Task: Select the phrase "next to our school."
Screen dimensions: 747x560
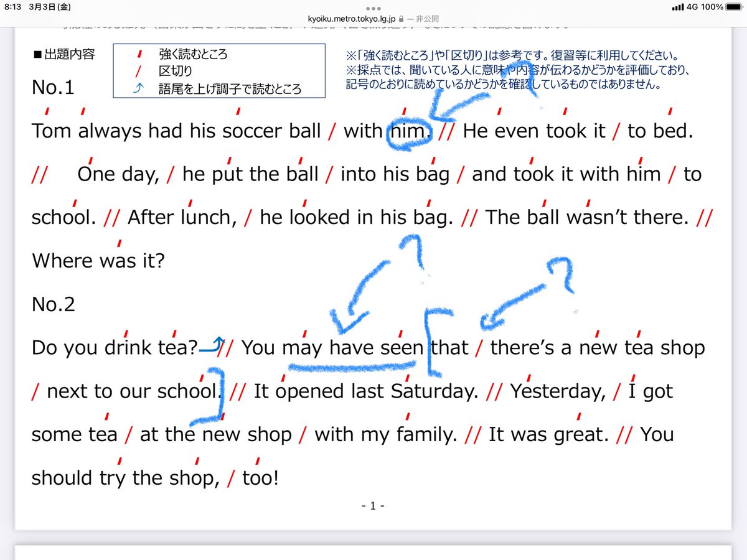Action: [x=134, y=391]
